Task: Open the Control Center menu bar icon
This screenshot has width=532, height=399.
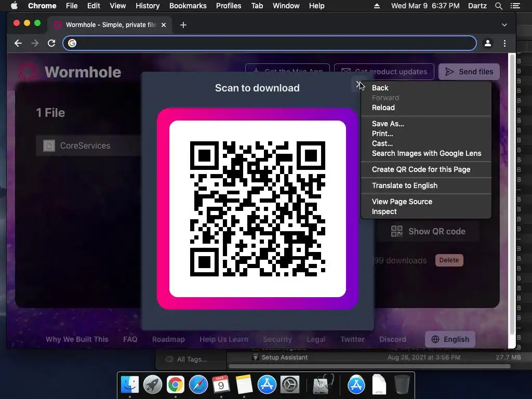Action: pyautogui.click(x=515, y=6)
